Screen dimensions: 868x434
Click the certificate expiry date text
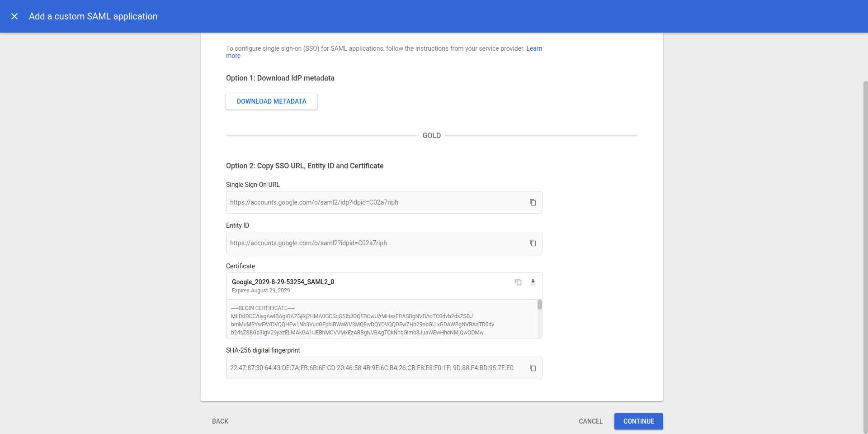tap(261, 291)
